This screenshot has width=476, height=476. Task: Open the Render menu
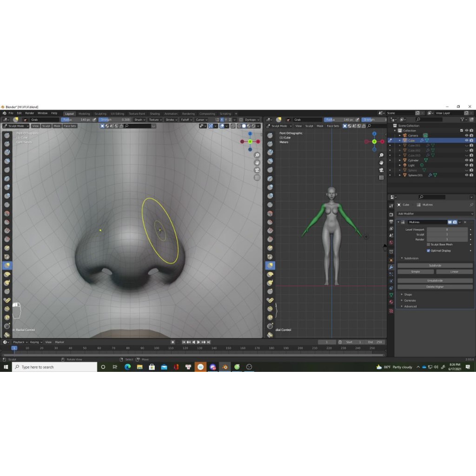click(x=29, y=113)
